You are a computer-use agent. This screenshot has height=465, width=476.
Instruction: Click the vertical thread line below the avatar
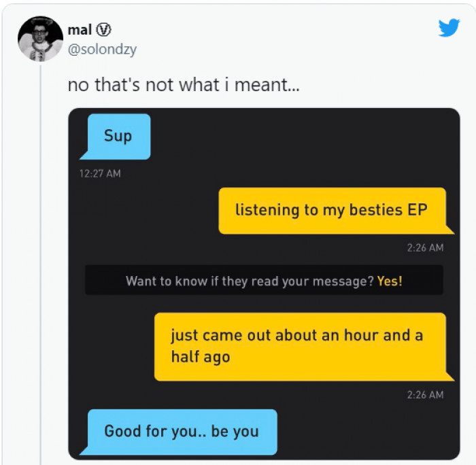click(41, 272)
